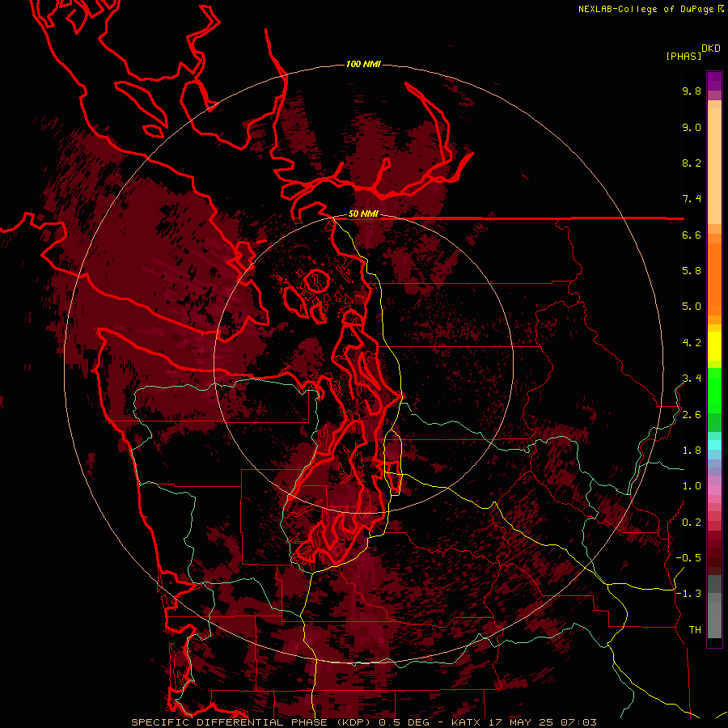Click the bright orange segment of color bar
728x728 pixels.
714,278
